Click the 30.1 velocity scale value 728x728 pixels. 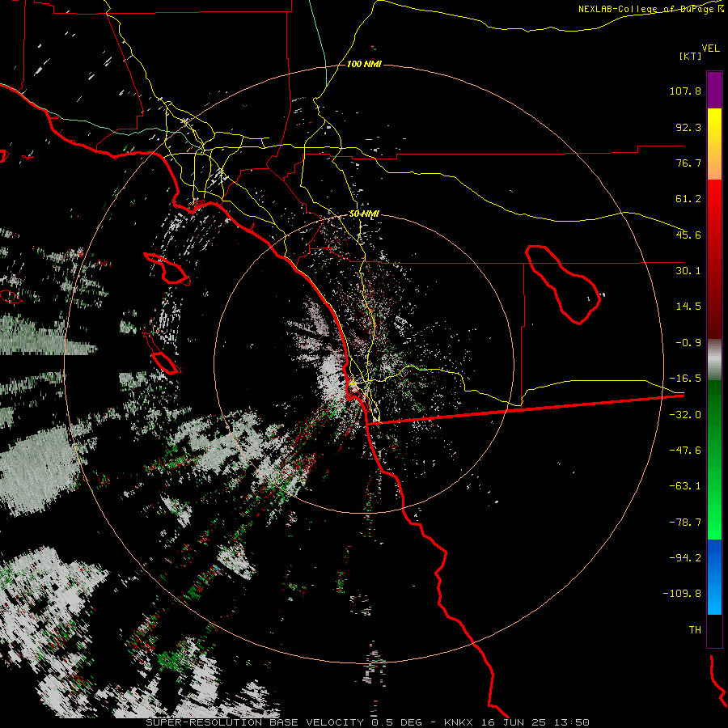[x=688, y=271]
